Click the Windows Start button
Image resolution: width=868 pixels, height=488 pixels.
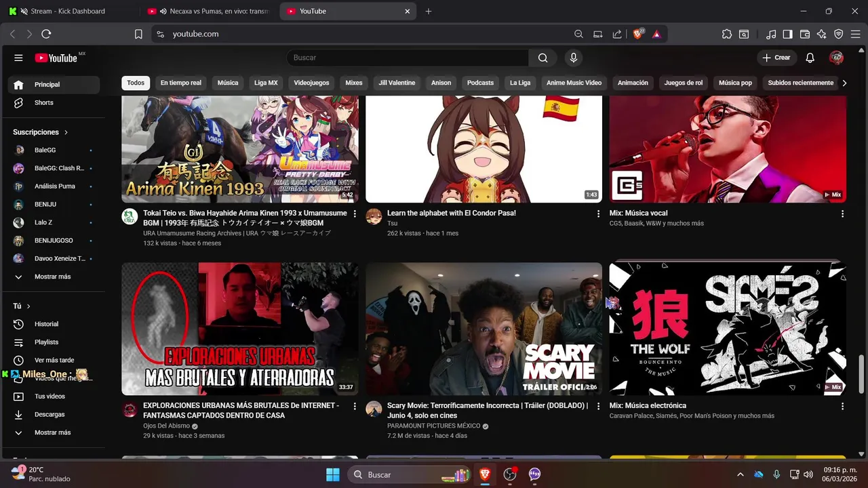click(x=333, y=474)
